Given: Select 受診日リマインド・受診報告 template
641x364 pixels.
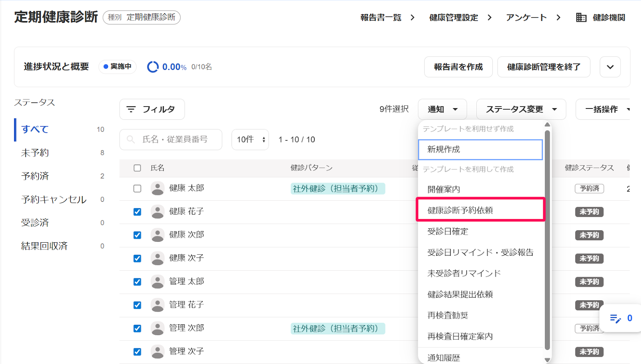Looking at the screenshot, I should (480, 252).
